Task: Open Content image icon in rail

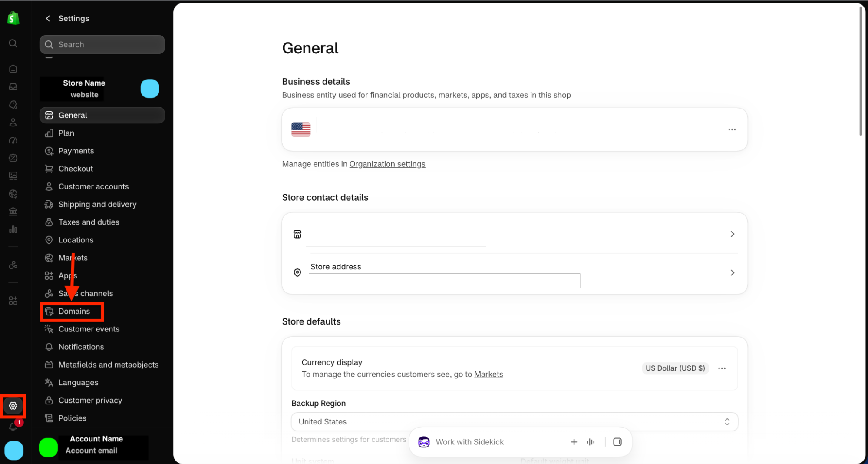Action: point(13,176)
